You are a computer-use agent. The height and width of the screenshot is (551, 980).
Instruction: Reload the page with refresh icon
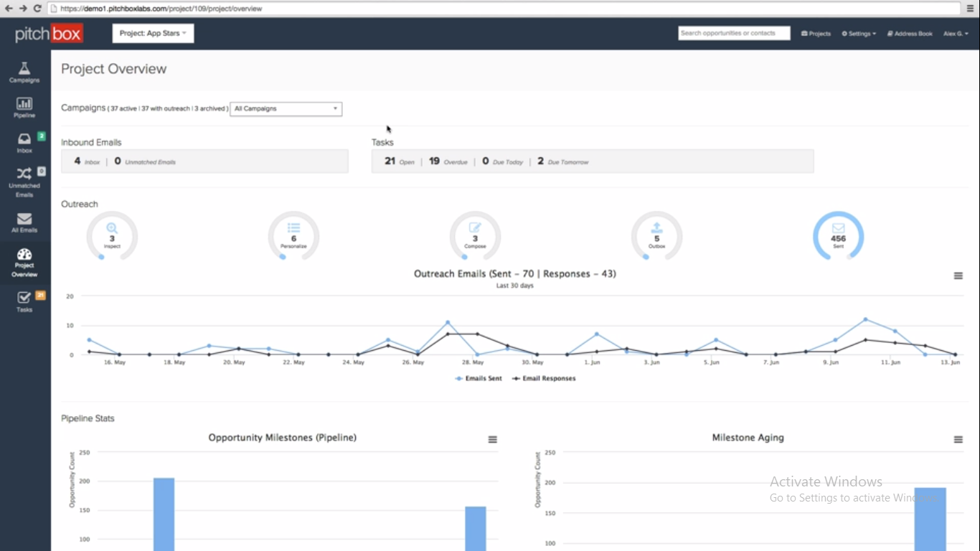coord(37,9)
